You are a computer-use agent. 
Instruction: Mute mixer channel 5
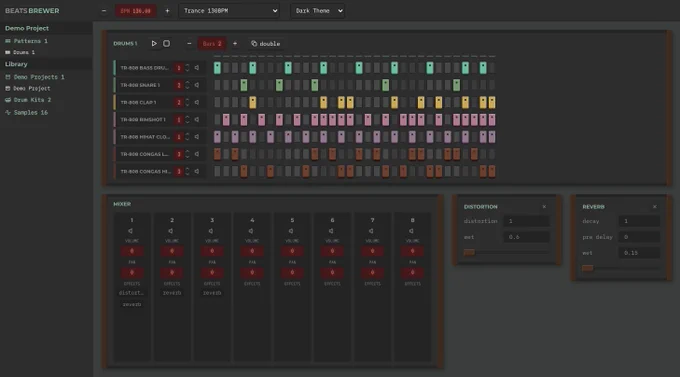click(x=291, y=231)
